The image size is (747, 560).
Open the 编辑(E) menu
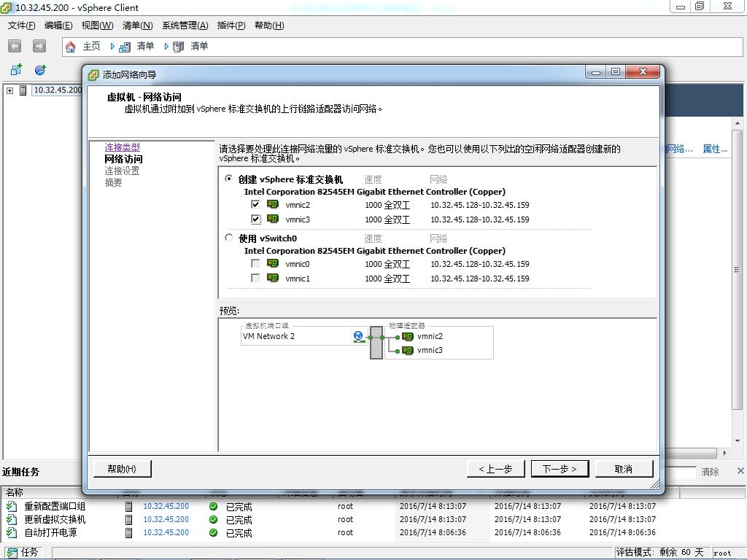pyautogui.click(x=58, y=26)
